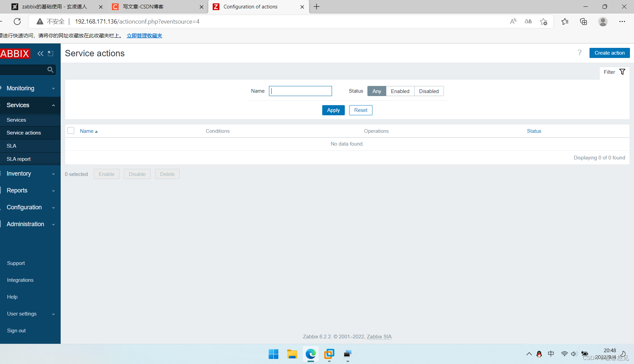Open File Explorer from taskbar
The width and height of the screenshot is (634, 364).
(x=292, y=354)
